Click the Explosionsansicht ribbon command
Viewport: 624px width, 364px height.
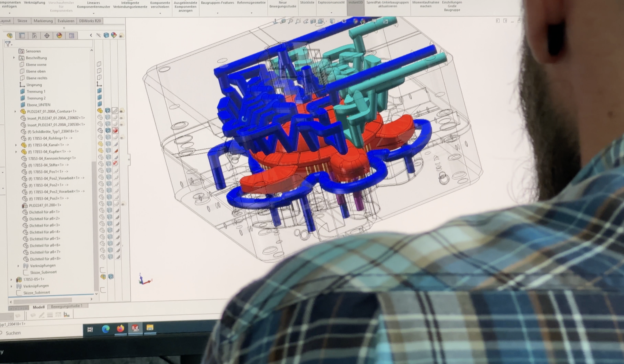click(331, 2)
